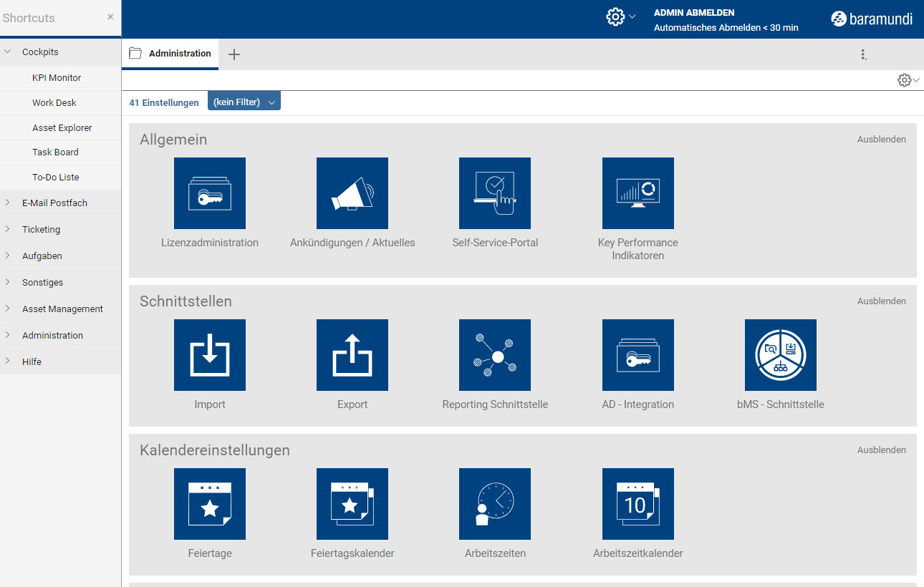Open the Self-Service-Portal icon

click(x=494, y=193)
